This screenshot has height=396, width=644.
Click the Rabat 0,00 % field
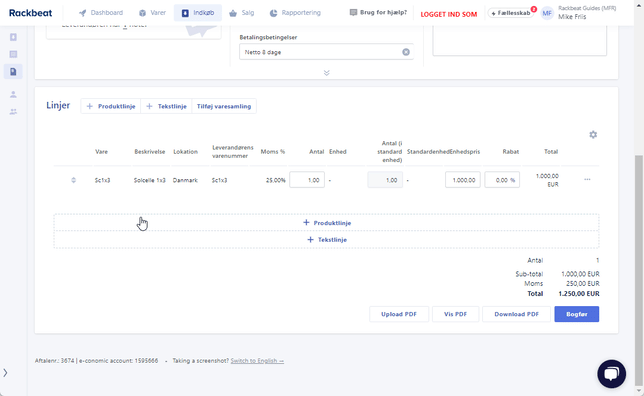pyautogui.click(x=502, y=180)
